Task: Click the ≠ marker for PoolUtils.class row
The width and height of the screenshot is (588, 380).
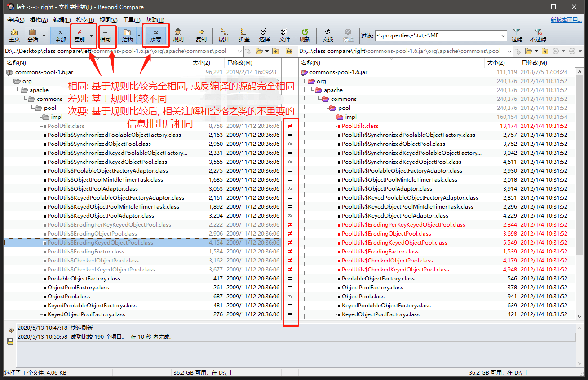Action: point(290,126)
